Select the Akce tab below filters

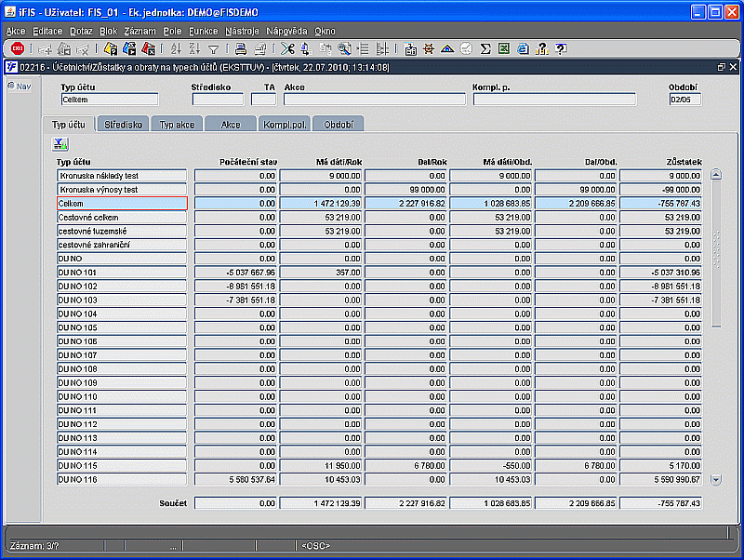click(231, 125)
